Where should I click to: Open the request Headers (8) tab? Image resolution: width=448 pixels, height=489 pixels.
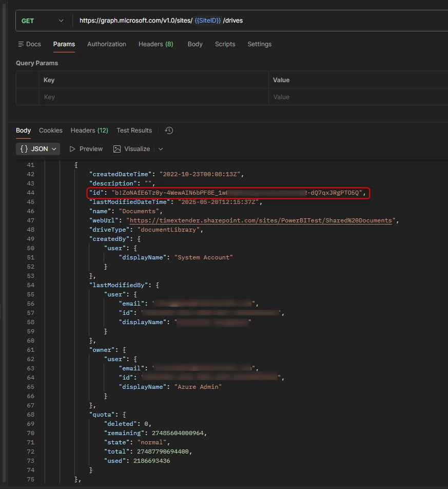click(x=155, y=44)
